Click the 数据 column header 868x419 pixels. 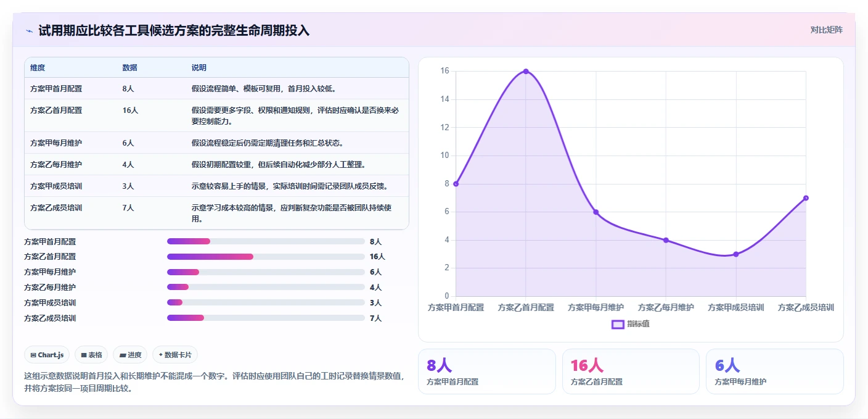130,67
